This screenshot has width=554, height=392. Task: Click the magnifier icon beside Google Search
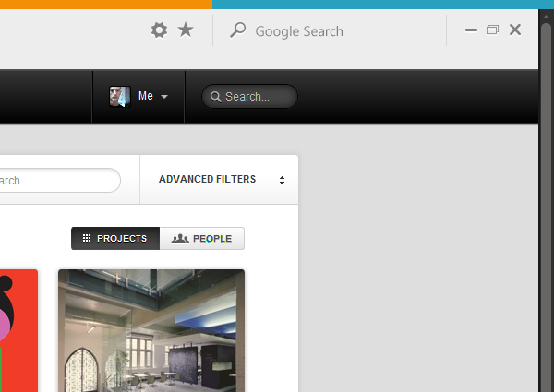[238, 30]
